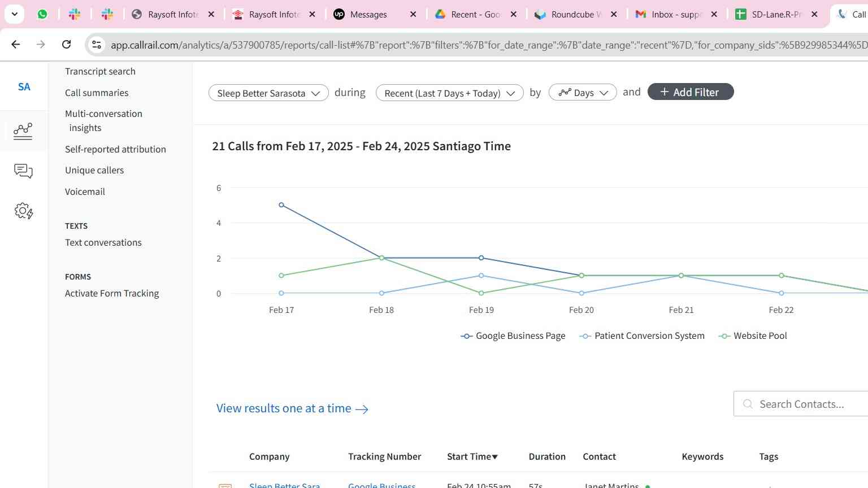Click 'View results one at a time' link
This screenshot has height=488, width=868.
[x=292, y=408]
